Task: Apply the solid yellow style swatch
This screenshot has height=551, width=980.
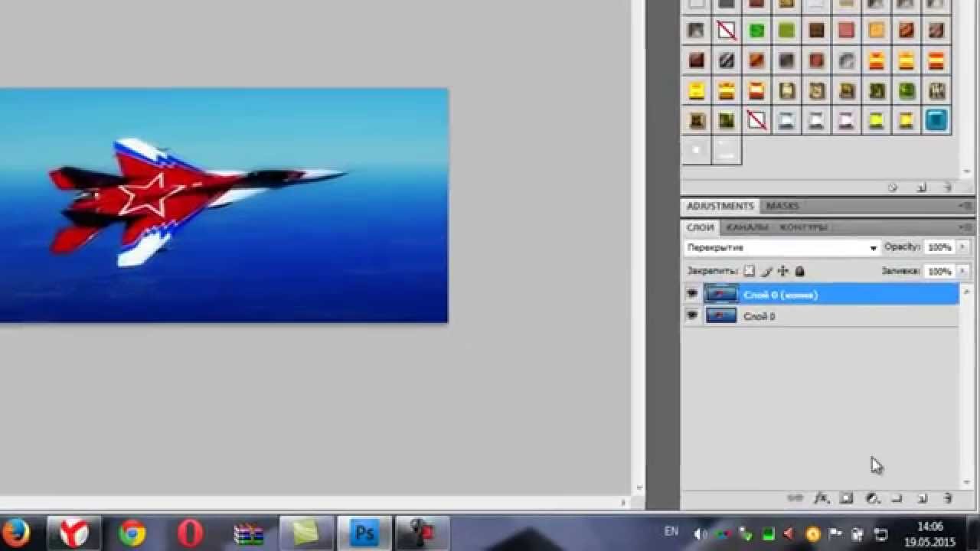Action: (696, 90)
